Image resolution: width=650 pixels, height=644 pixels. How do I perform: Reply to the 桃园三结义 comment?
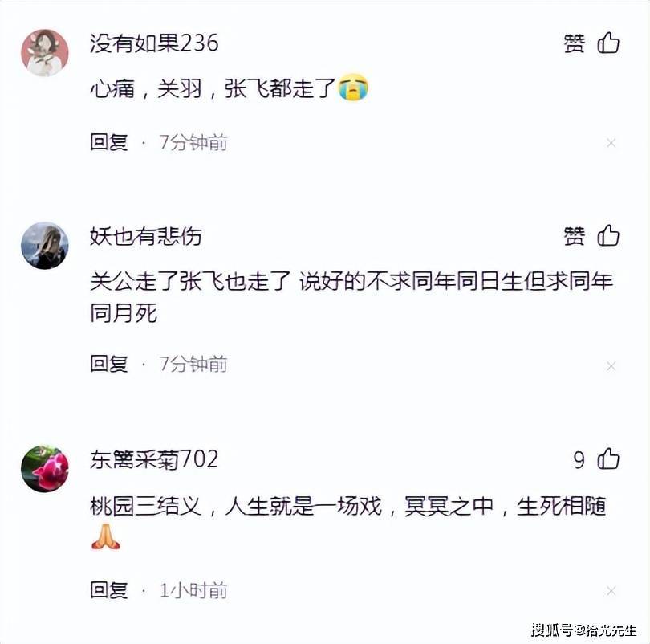tap(109, 589)
